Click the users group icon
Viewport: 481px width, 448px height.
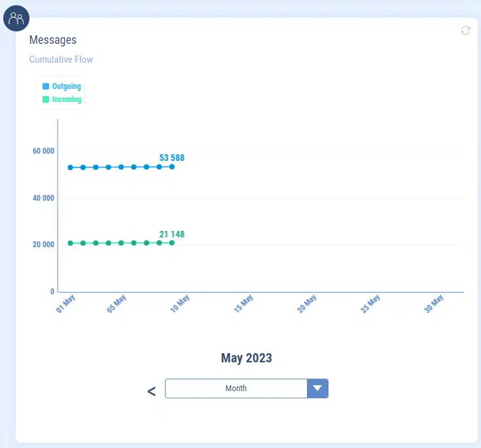pos(16,18)
